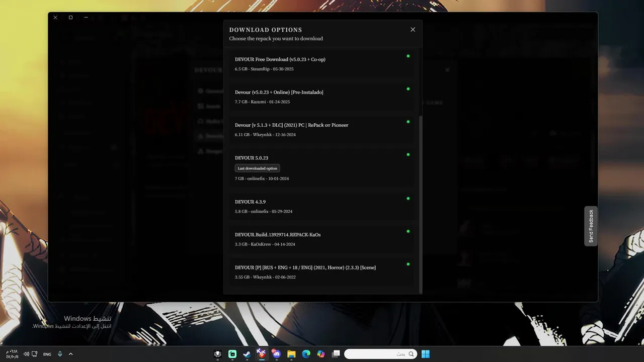The height and width of the screenshot is (362, 644).
Task: Select DEVOUR.Build.13929714.REPACK-KaOs option
Action: coord(323,239)
